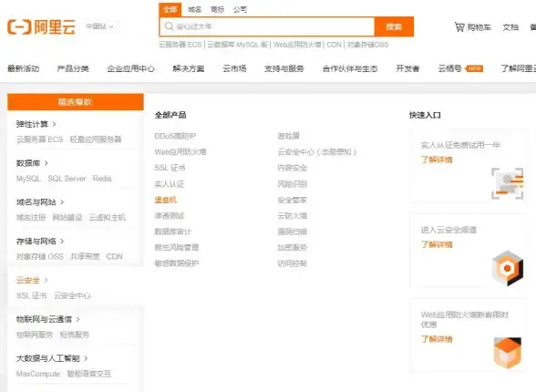Click 云服务器 ECS hot search link under search box
This screenshot has width=536, height=392.
tap(180, 45)
